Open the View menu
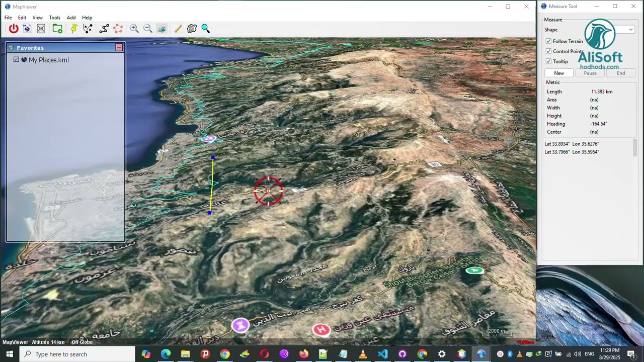644x362 pixels. click(38, 18)
